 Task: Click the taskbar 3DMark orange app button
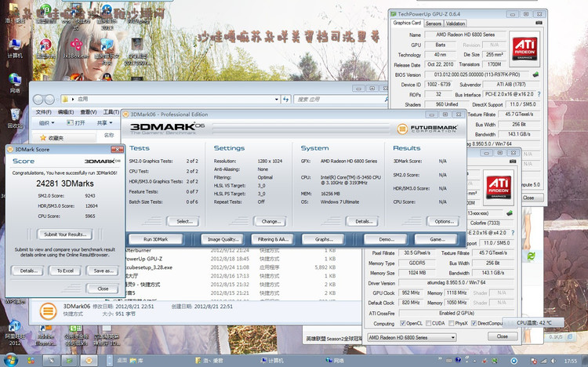[89, 361]
